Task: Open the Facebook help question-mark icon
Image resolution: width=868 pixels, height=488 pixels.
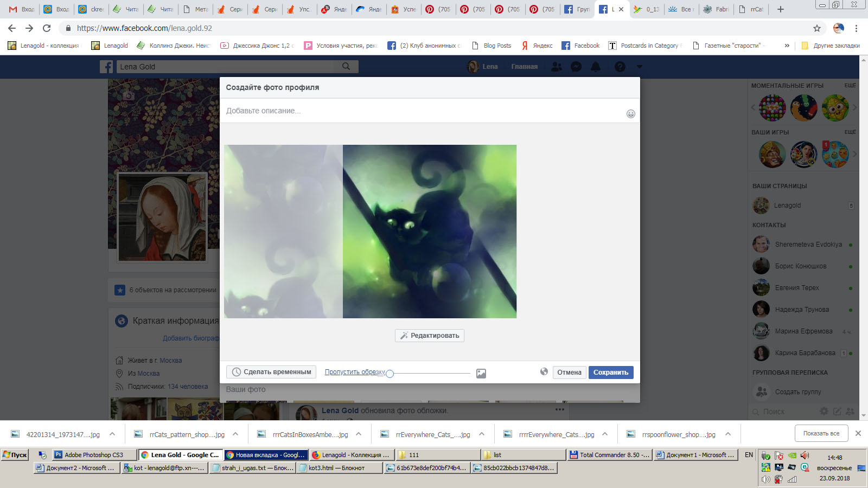Action: 620,67
